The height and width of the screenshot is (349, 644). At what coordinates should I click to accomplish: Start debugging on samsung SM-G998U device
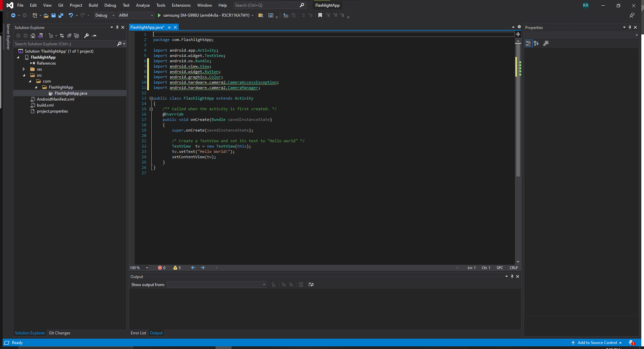pyautogui.click(x=159, y=15)
